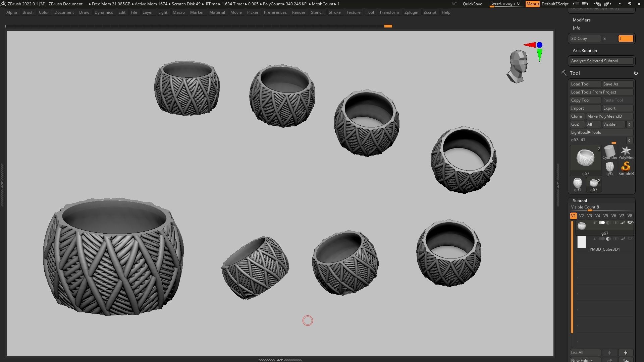Click the DefaultZScript button
The height and width of the screenshot is (362, 644).
pyautogui.click(x=555, y=4)
